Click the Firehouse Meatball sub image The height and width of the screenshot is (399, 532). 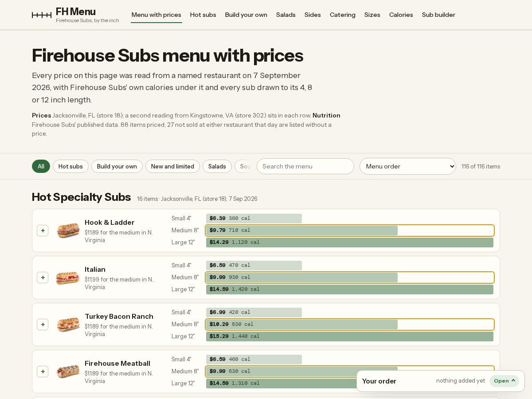(x=68, y=372)
